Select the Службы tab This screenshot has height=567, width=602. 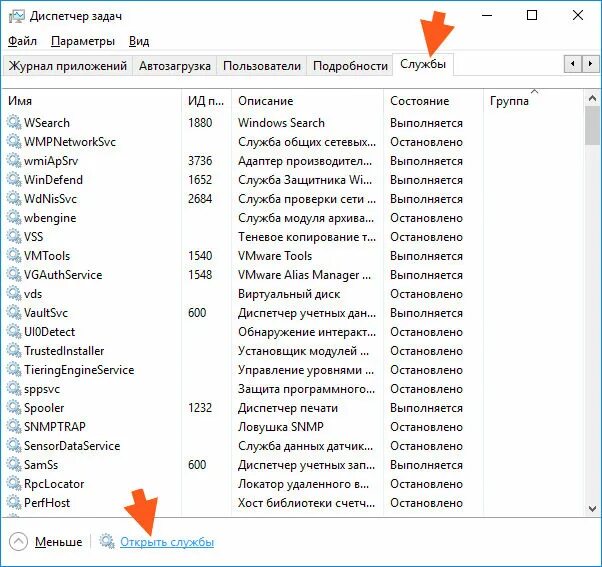click(x=423, y=64)
